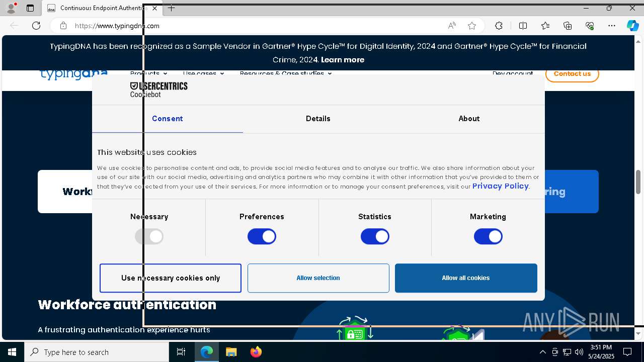Click the TypingDNA logo

(x=73, y=74)
